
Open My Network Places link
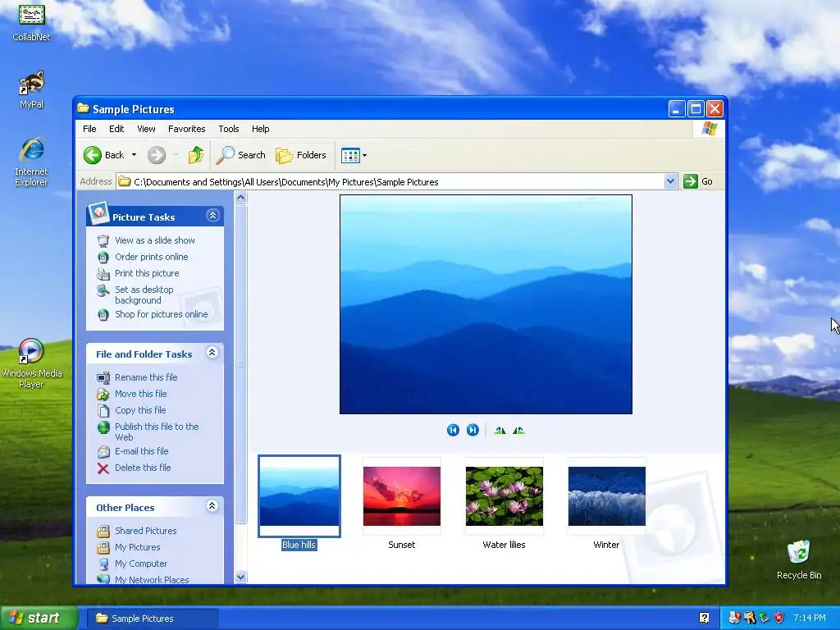point(152,580)
